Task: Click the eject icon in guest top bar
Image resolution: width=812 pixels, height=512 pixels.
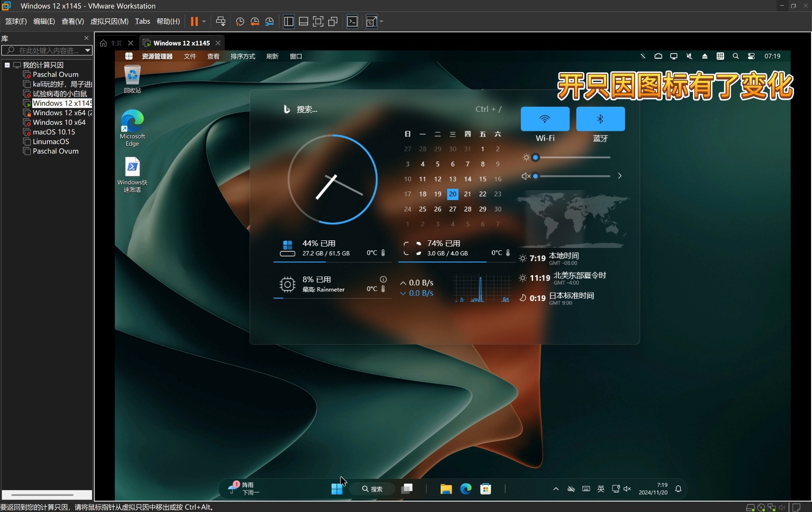Action: pyautogui.click(x=705, y=56)
